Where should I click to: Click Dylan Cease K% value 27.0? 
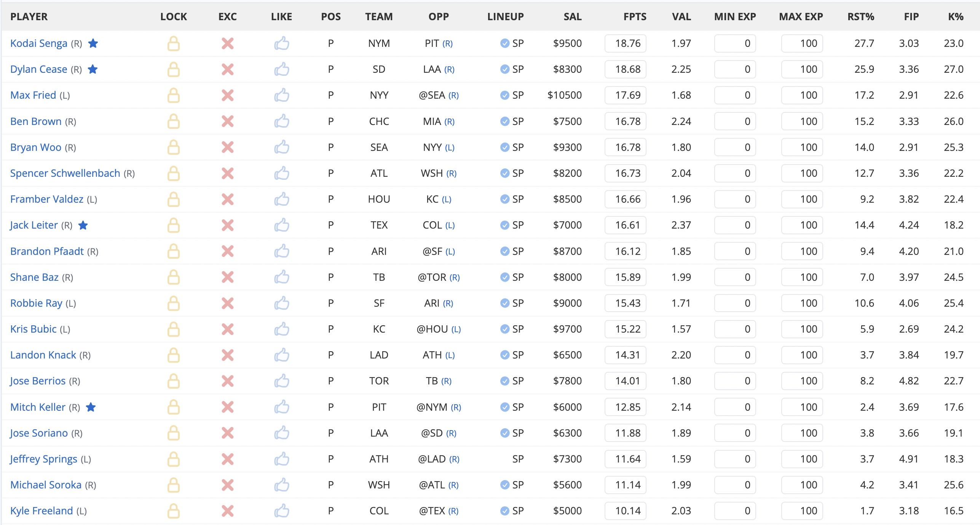(954, 69)
